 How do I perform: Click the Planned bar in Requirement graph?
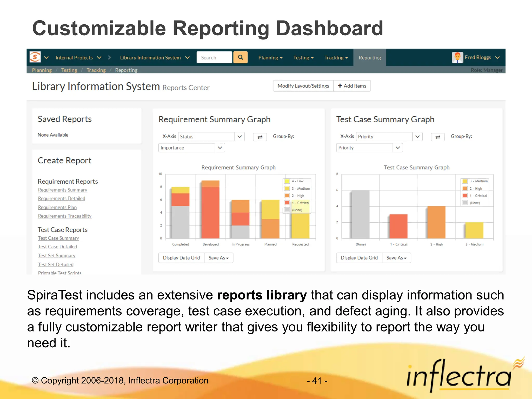coord(270,219)
